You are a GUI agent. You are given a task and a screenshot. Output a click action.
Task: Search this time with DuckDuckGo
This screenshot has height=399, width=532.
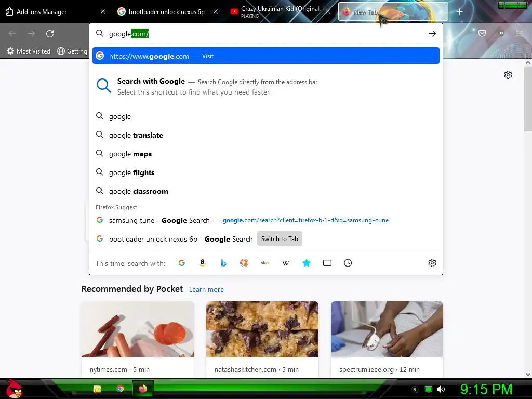244,263
